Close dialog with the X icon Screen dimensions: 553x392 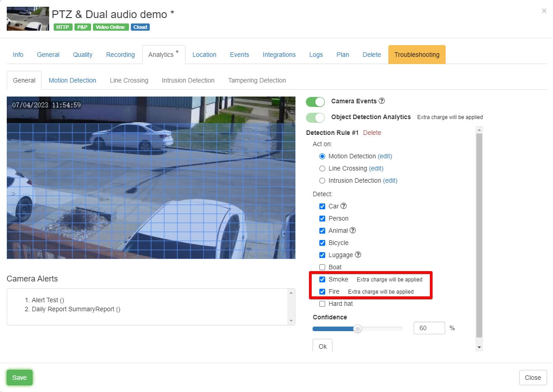click(544, 11)
